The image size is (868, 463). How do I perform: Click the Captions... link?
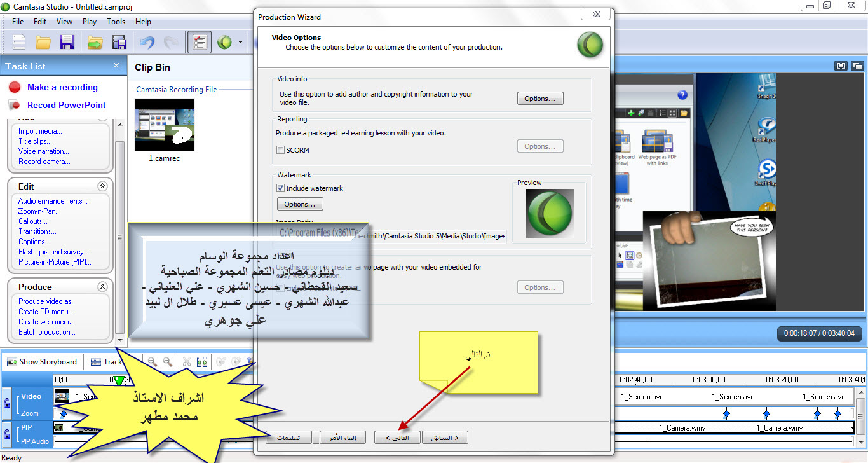[34, 242]
